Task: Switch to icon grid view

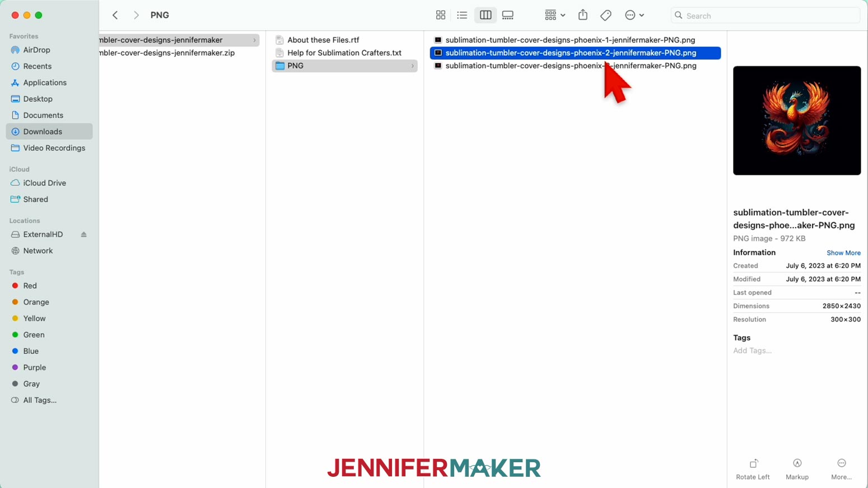Action: [441, 15]
